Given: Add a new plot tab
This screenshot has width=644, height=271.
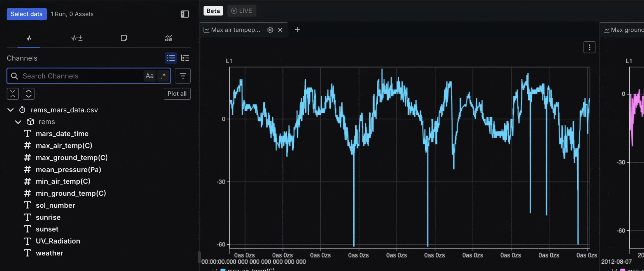Looking at the screenshot, I should point(297,30).
